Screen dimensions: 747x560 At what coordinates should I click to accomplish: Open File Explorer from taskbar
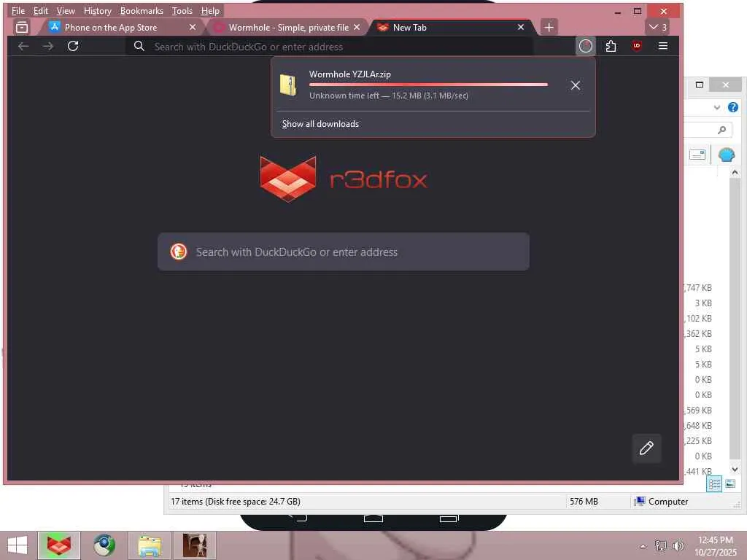(x=149, y=545)
